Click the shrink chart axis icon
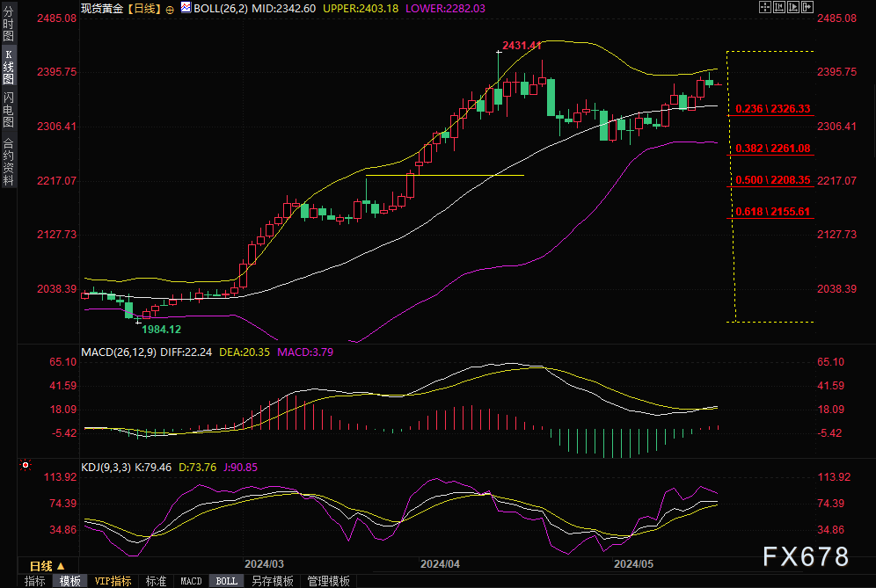 (779, 7)
